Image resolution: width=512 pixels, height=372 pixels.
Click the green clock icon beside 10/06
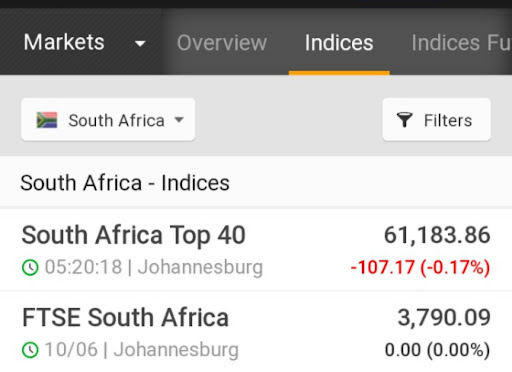point(30,350)
